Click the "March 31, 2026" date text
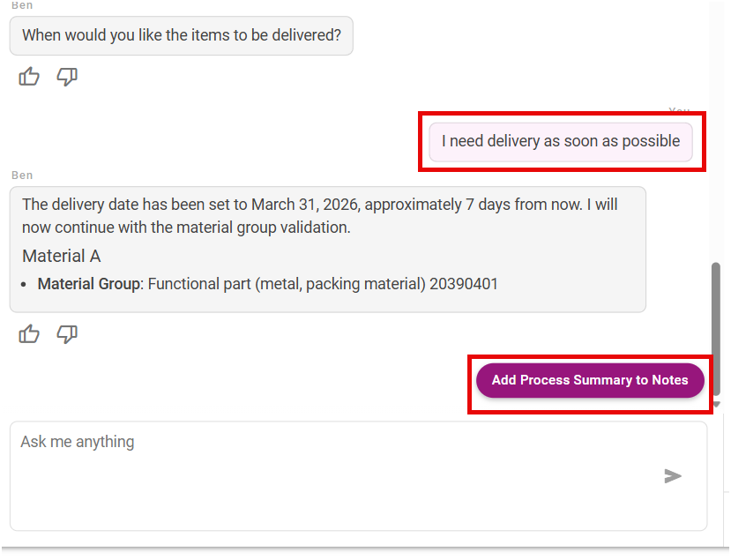The height and width of the screenshot is (560, 731). [305, 205]
